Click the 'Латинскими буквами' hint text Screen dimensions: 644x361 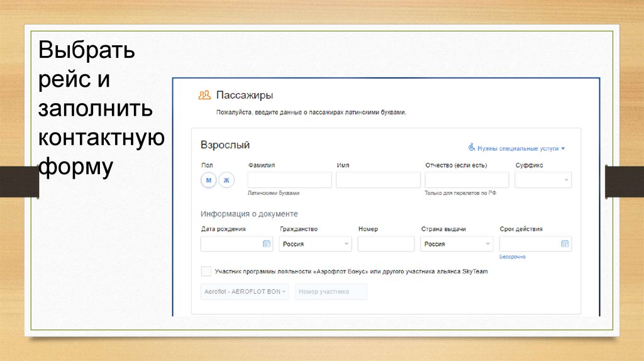[273, 193]
